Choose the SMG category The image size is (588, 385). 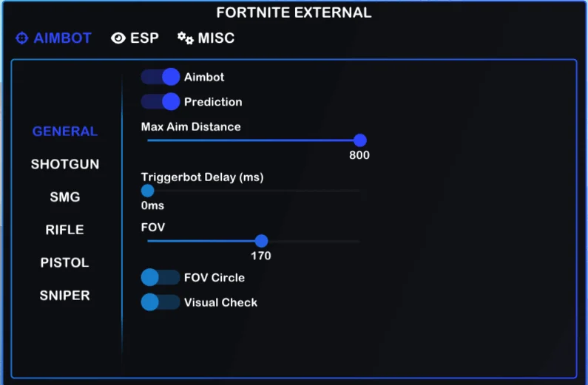click(x=65, y=197)
